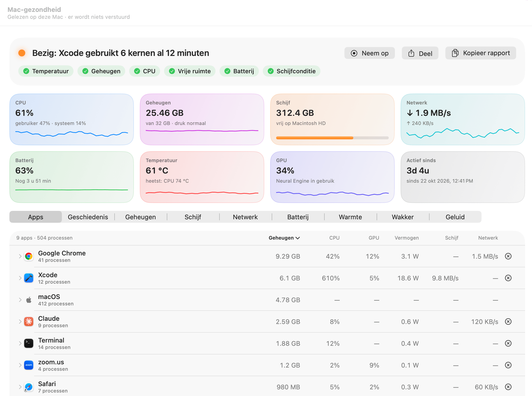Click the Schijfconditie status chip
Image resolution: width=532 pixels, height=396 pixels.
(x=291, y=71)
